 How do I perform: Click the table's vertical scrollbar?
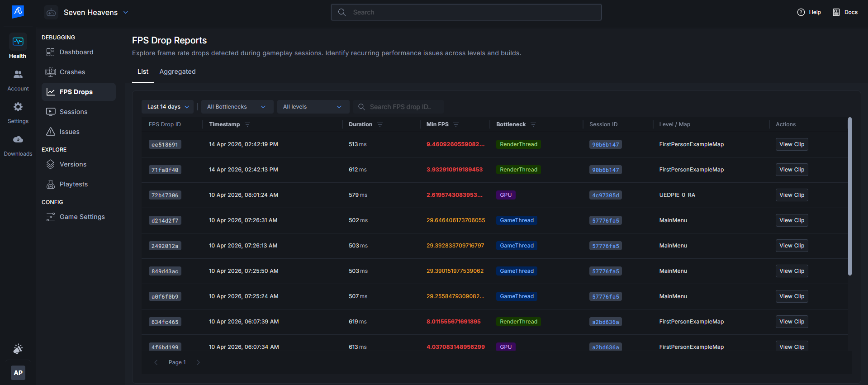849,196
